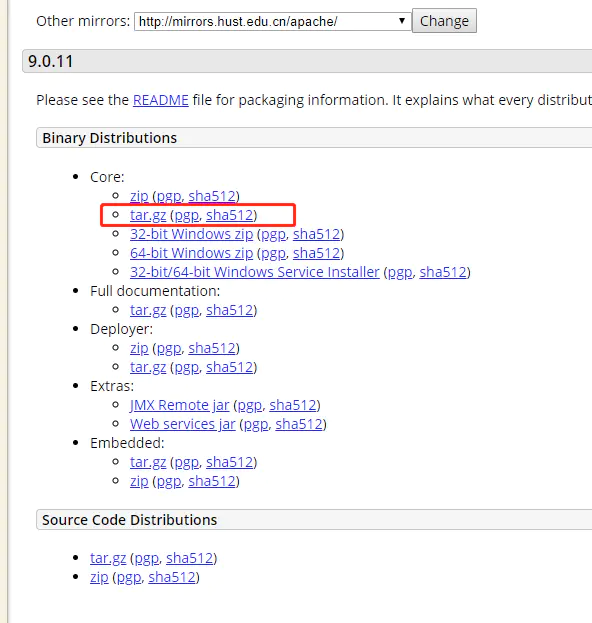Click the Other mirrors: label
This screenshot has width=592, height=623.
(83, 21)
